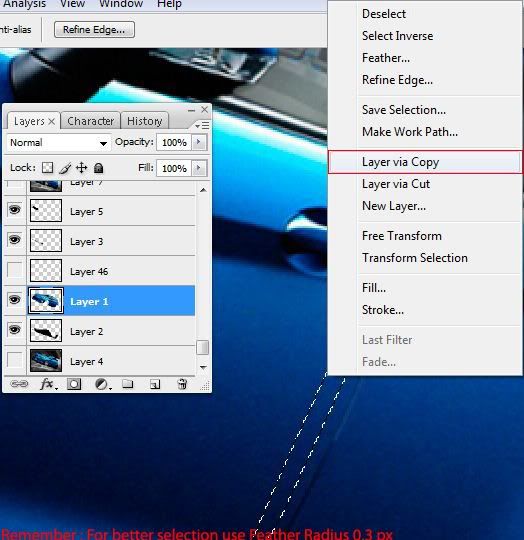Click the Layer 4 thumbnail
The image size is (524, 540).
click(x=46, y=361)
